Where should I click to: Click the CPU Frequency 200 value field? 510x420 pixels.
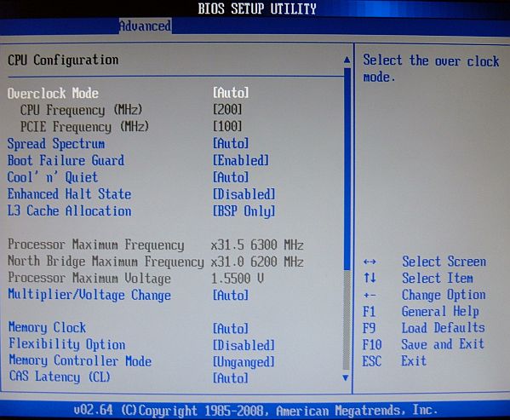coord(227,109)
